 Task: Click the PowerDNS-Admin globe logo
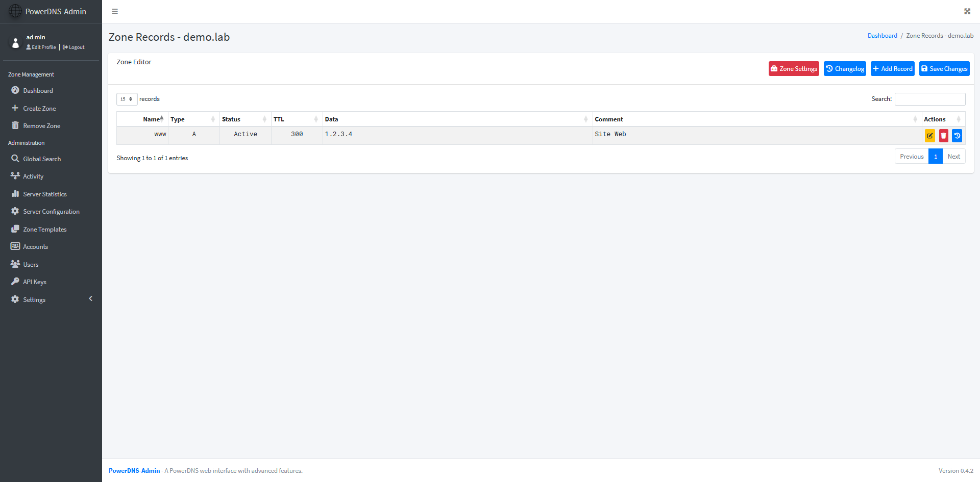point(15,11)
